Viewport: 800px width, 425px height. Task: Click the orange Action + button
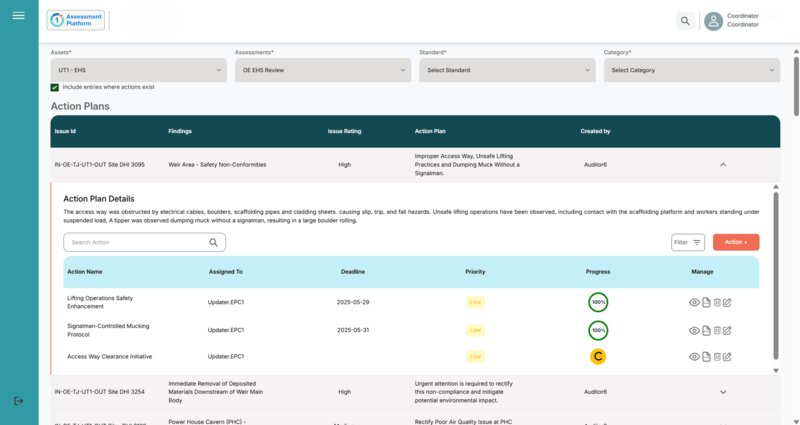(736, 242)
